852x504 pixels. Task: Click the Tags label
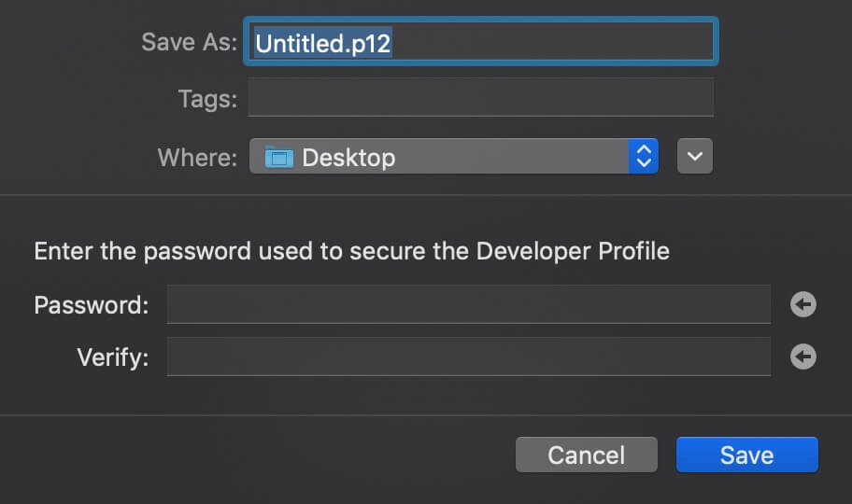click(207, 99)
